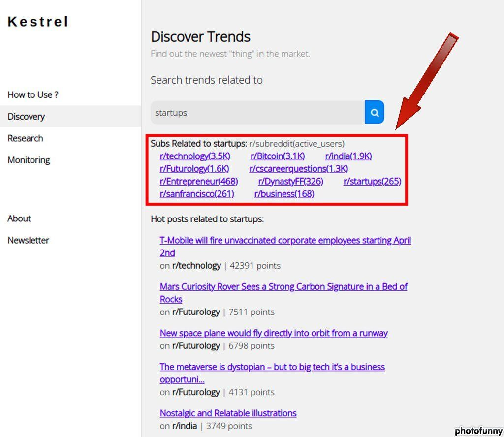
Task: Read the Mars Curiosity Rover post
Action: tap(283, 287)
